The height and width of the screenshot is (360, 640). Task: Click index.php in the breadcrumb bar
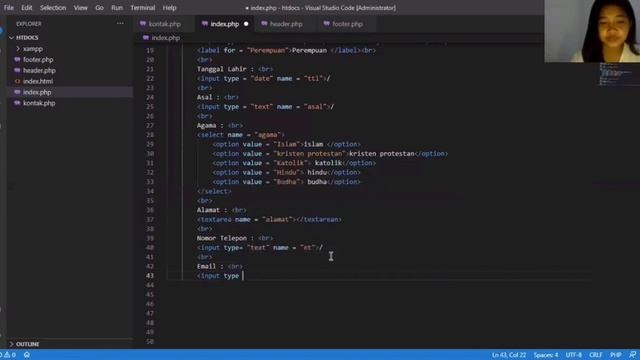165,38
